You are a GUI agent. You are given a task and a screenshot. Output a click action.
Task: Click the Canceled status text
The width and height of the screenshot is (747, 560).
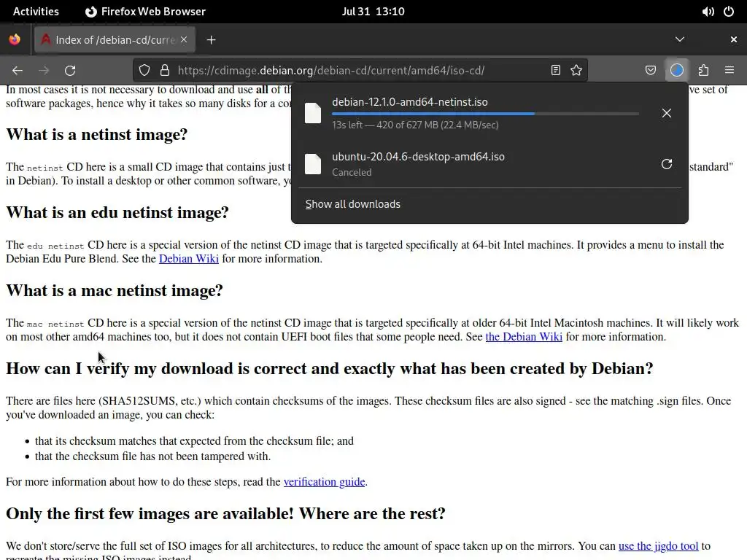[352, 172]
